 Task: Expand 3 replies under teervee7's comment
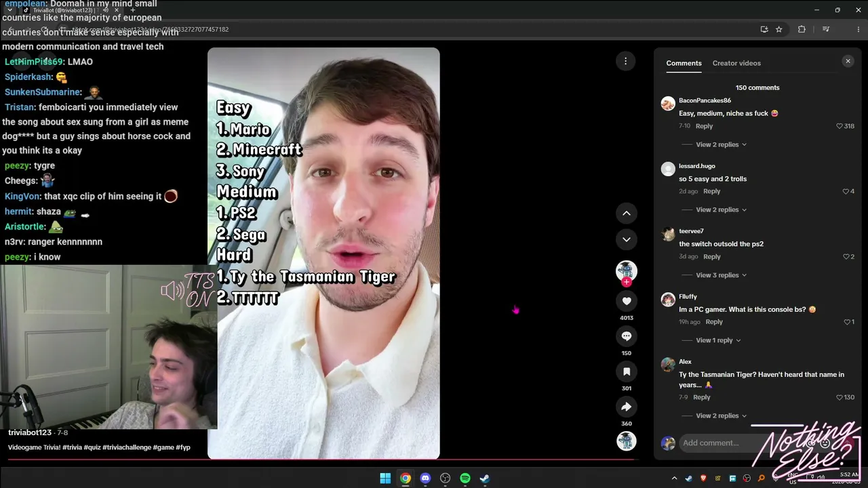coord(721,275)
